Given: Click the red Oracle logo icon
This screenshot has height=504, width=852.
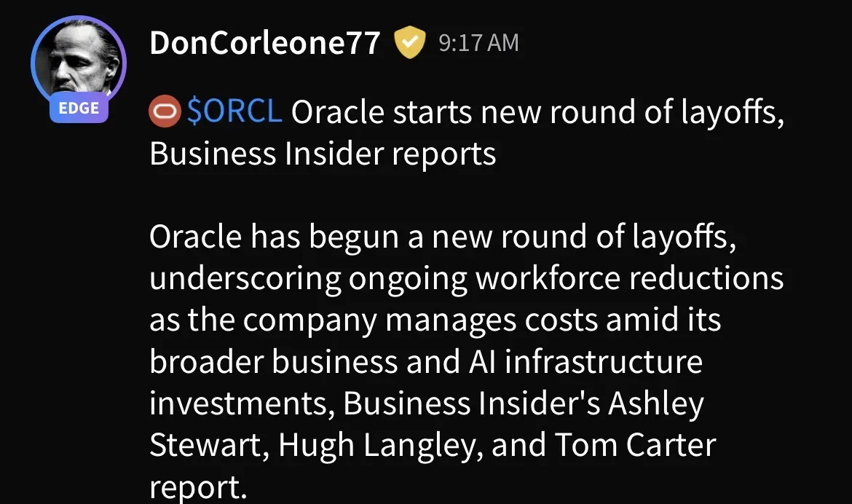Looking at the screenshot, I should click(x=164, y=111).
